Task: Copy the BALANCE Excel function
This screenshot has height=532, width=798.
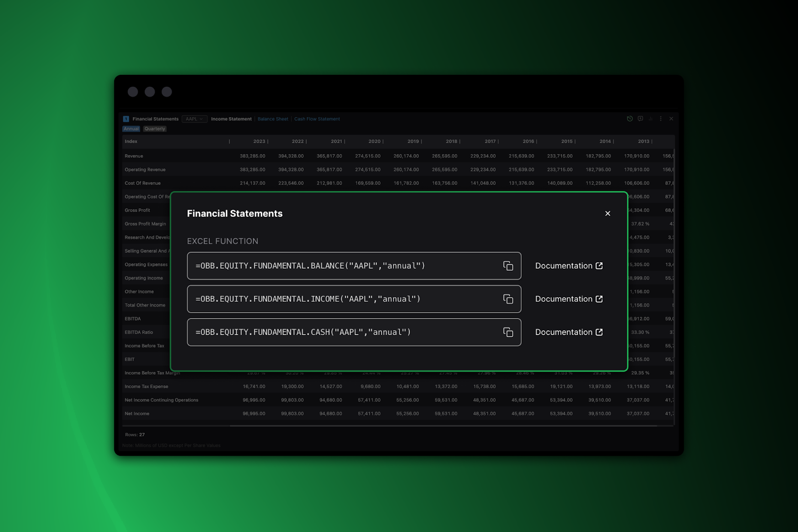Action: pos(508,266)
